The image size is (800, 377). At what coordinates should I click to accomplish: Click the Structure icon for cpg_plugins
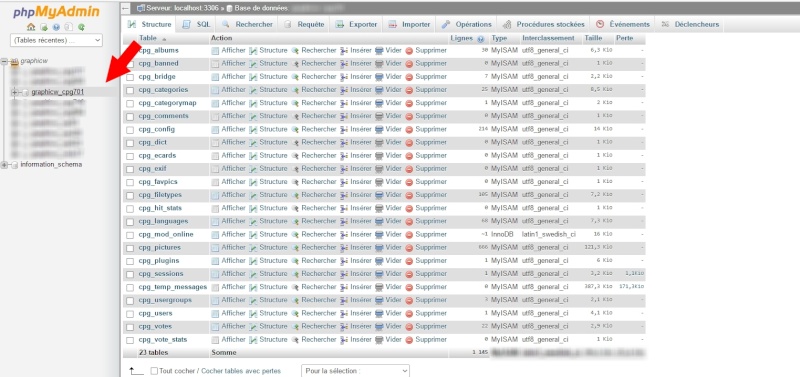point(253,261)
